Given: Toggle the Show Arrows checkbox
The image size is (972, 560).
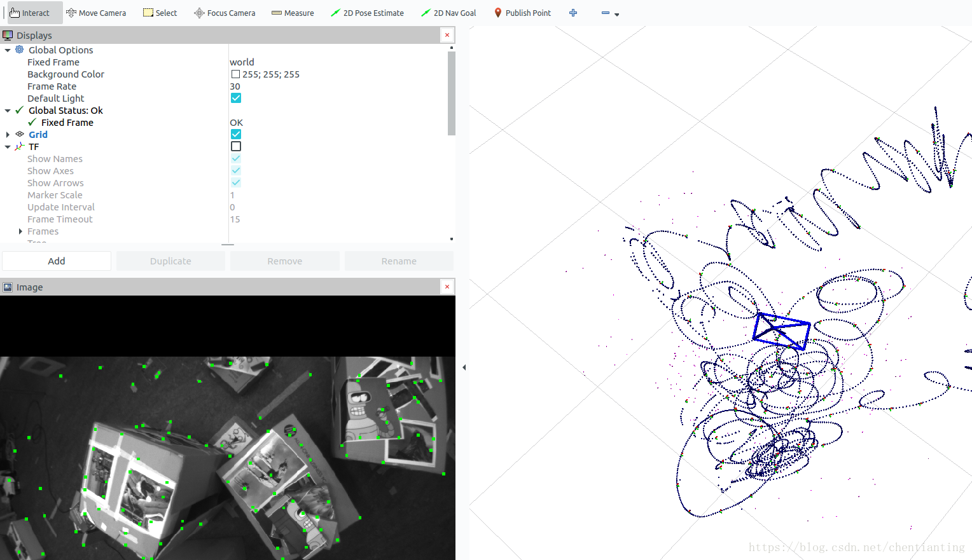Looking at the screenshot, I should point(236,182).
